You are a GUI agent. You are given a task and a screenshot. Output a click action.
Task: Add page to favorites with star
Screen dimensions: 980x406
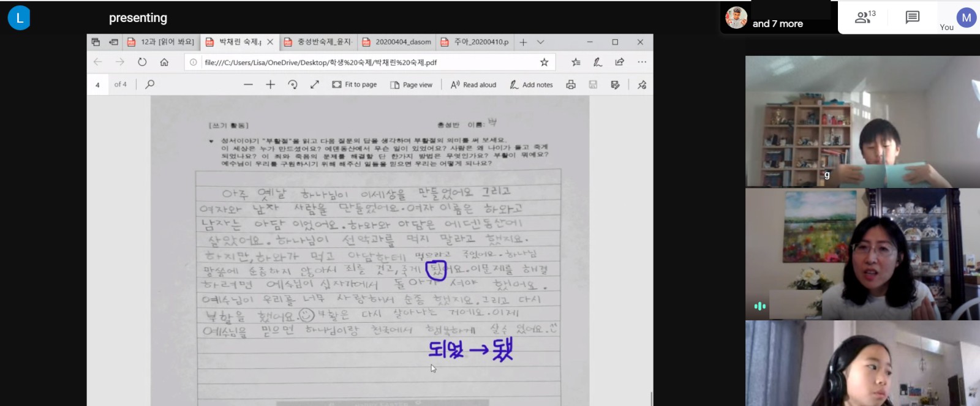544,62
